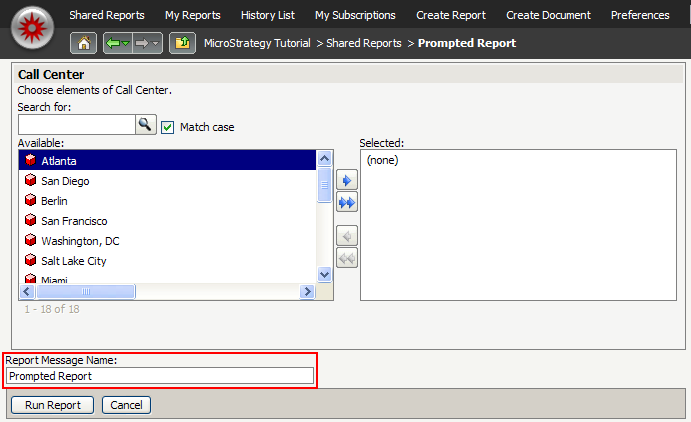The image size is (691, 422).
Task: Click the cube icon beside San Francisco
Action: click(30, 220)
